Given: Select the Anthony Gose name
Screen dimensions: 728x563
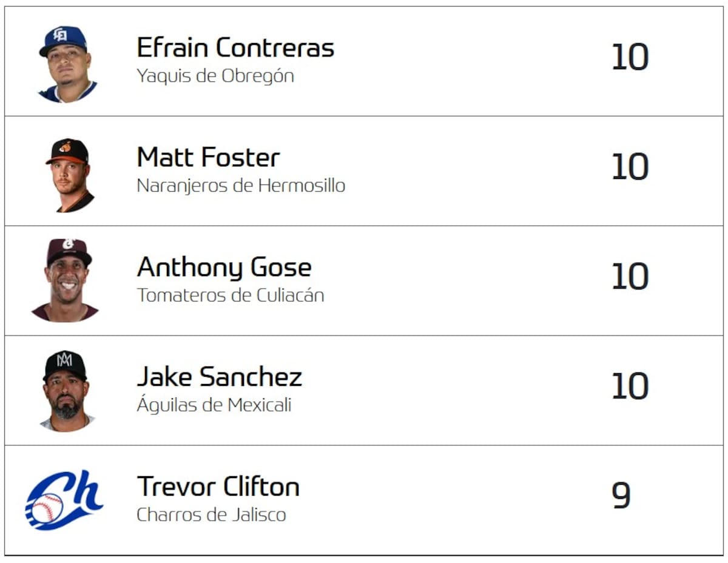Looking at the screenshot, I should (224, 268).
